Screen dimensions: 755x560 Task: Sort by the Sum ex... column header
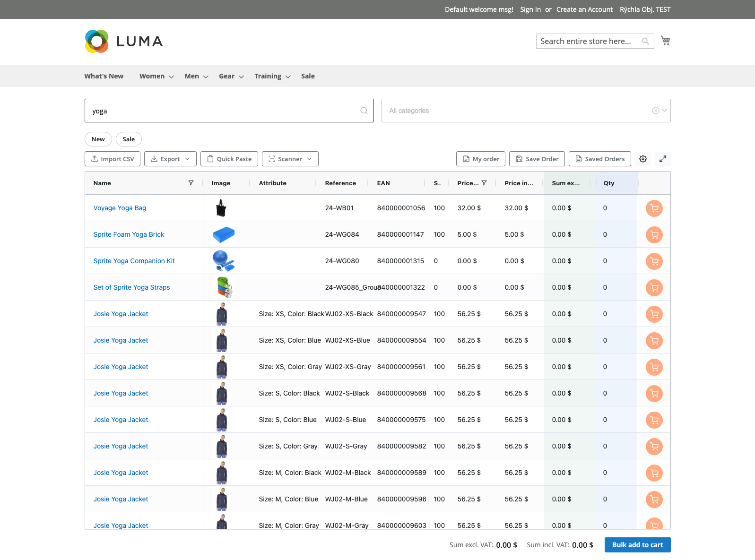[x=566, y=183]
